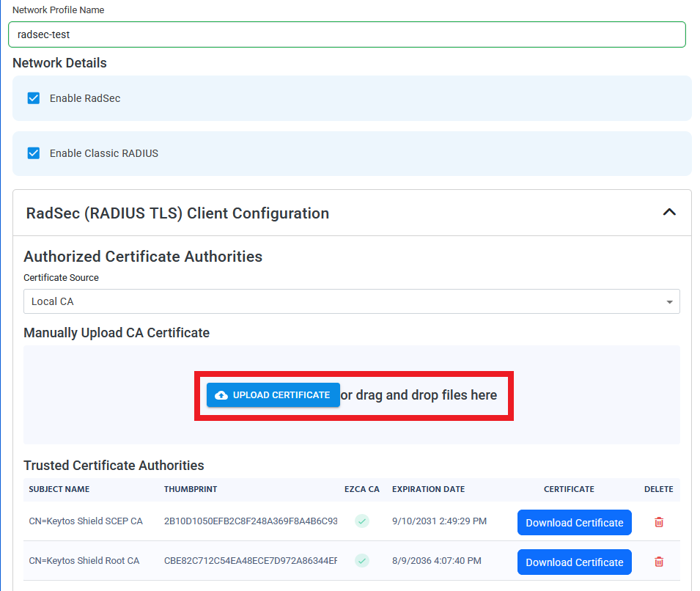
Task: Click the Enable RadSec label
Action: coord(85,98)
